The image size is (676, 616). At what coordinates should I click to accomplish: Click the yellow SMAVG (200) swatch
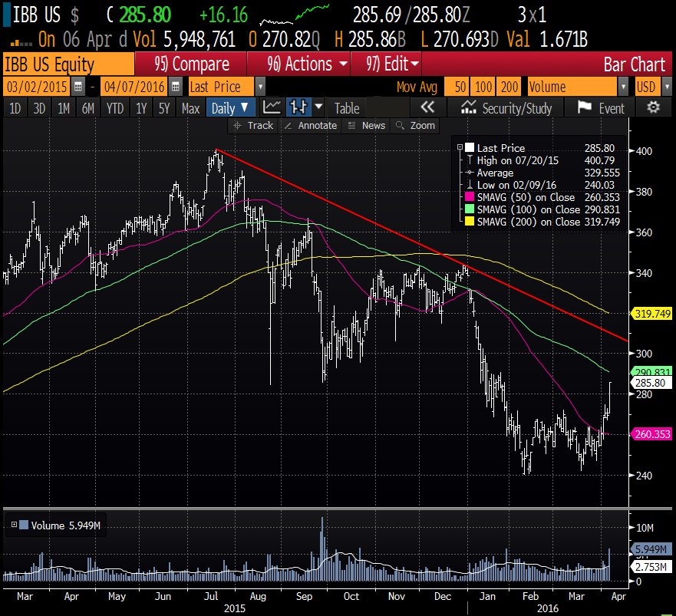pos(470,222)
